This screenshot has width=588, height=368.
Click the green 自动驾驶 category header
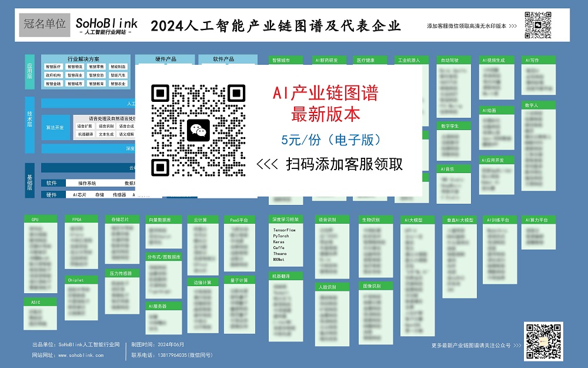[454, 60]
